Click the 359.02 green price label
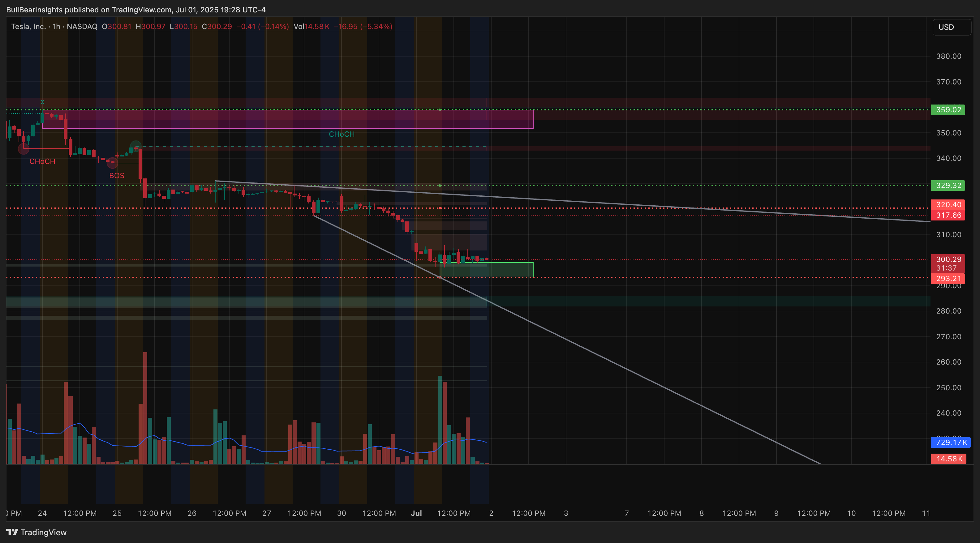Image resolution: width=980 pixels, height=543 pixels. pyautogui.click(x=948, y=109)
